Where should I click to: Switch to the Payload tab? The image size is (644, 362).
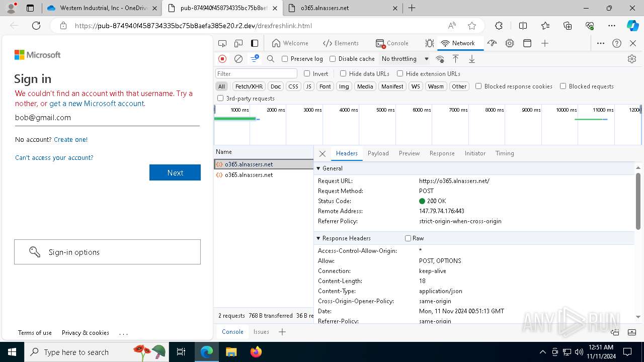pos(378,153)
